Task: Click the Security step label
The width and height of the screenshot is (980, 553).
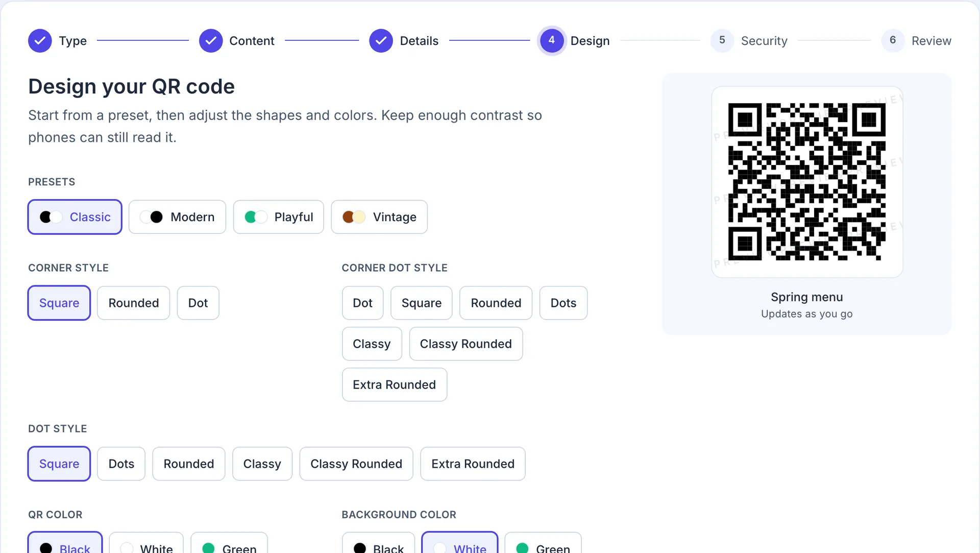Action: click(x=764, y=41)
